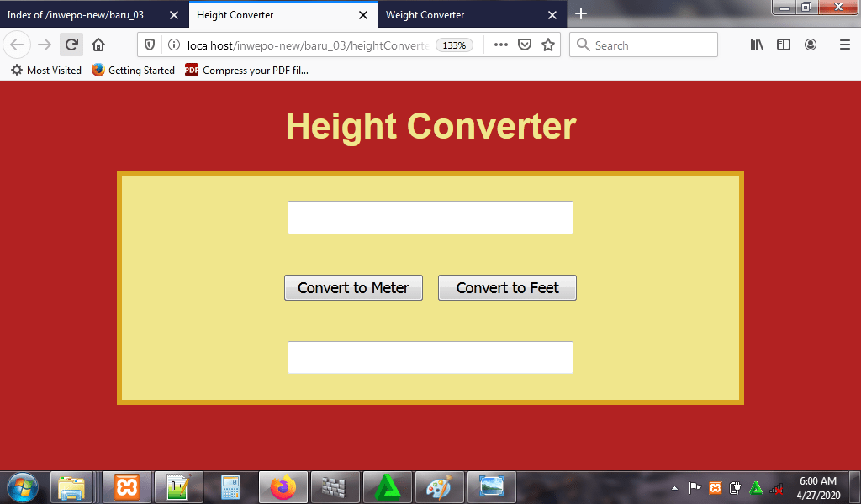Click the result output field

pyautogui.click(x=430, y=358)
